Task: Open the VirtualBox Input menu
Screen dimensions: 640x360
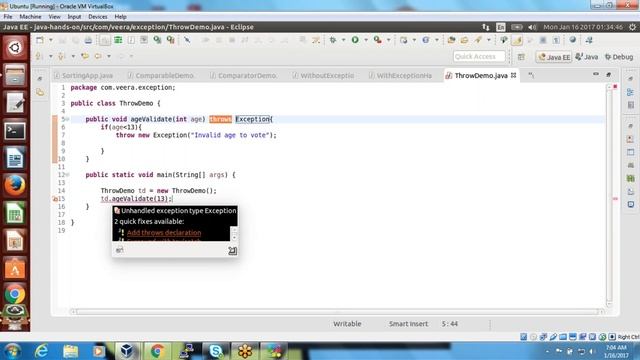Action: click(x=74, y=17)
